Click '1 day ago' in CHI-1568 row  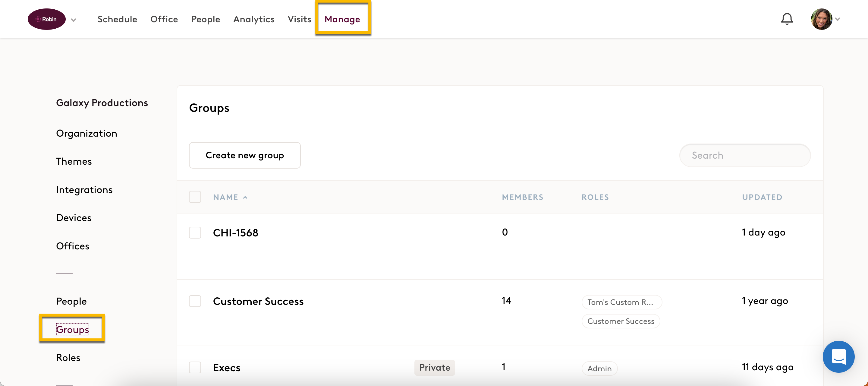coord(763,233)
